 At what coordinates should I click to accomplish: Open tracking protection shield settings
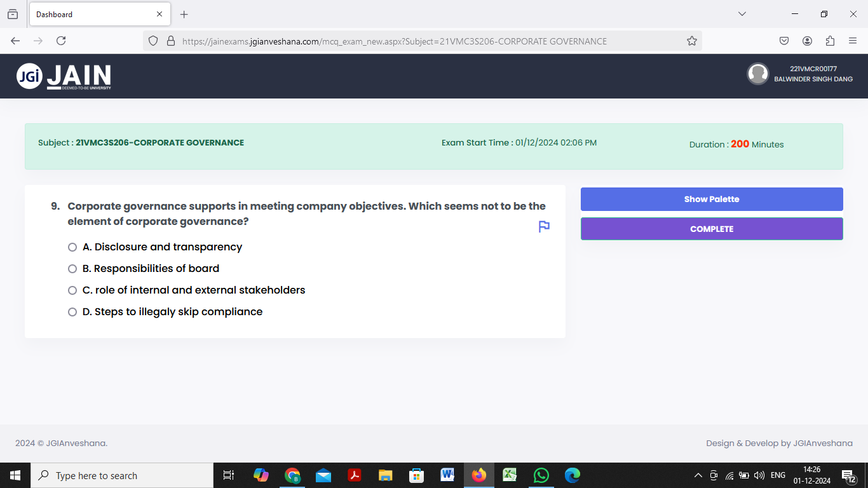tap(153, 40)
